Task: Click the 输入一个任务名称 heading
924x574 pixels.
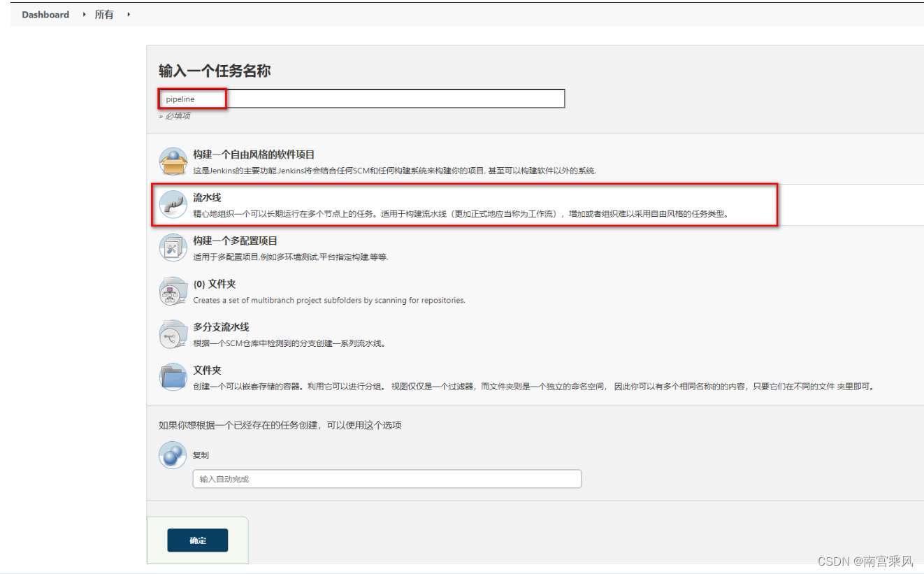Action: click(215, 71)
